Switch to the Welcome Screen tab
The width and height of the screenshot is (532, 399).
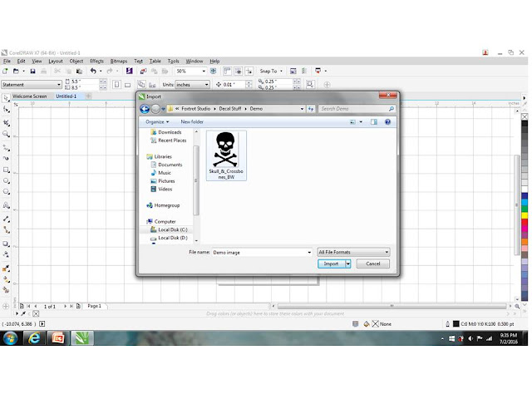pyautogui.click(x=30, y=96)
